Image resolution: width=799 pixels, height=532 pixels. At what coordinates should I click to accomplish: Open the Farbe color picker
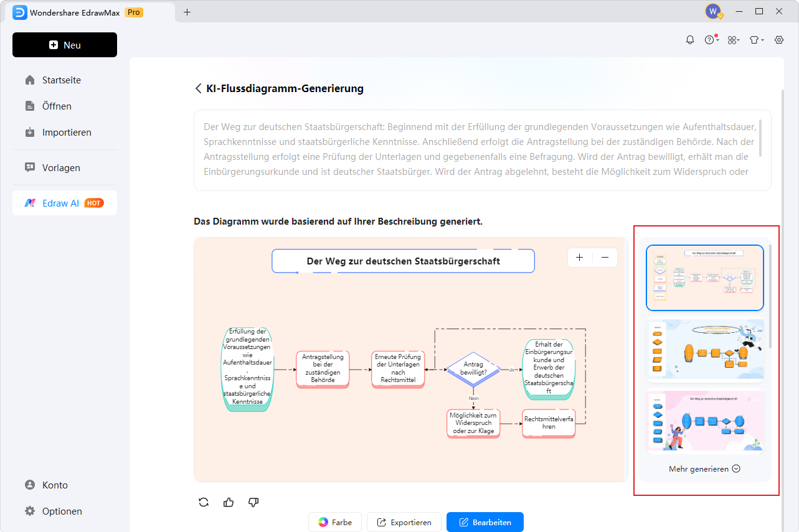pyautogui.click(x=334, y=522)
